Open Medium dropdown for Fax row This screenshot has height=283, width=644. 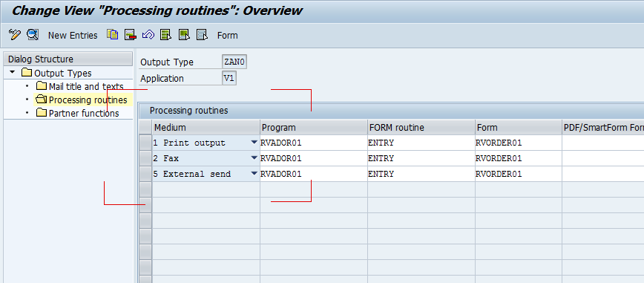[x=254, y=158]
